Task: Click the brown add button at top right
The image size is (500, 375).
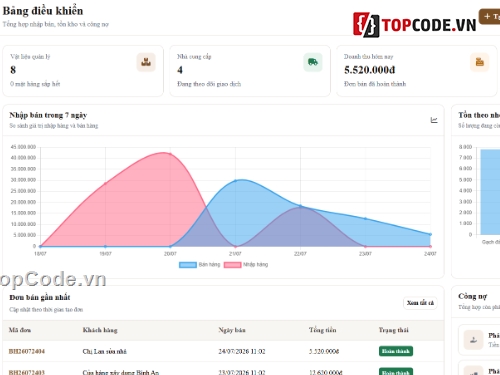Action: coord(490,16)
